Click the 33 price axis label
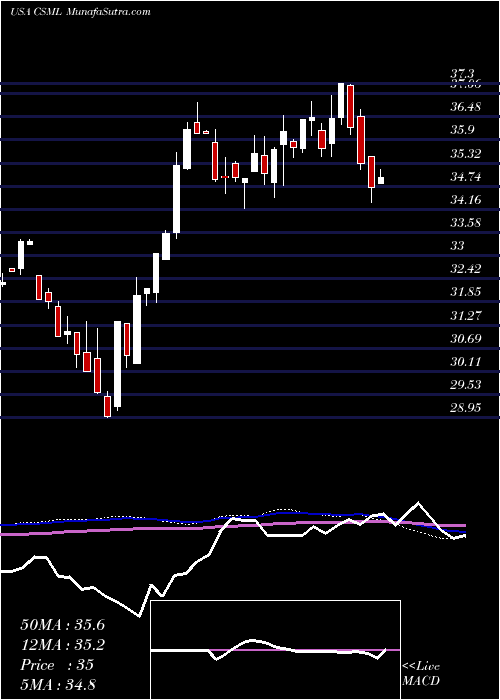Screen dimensions: 500x700 coord(458,246)
